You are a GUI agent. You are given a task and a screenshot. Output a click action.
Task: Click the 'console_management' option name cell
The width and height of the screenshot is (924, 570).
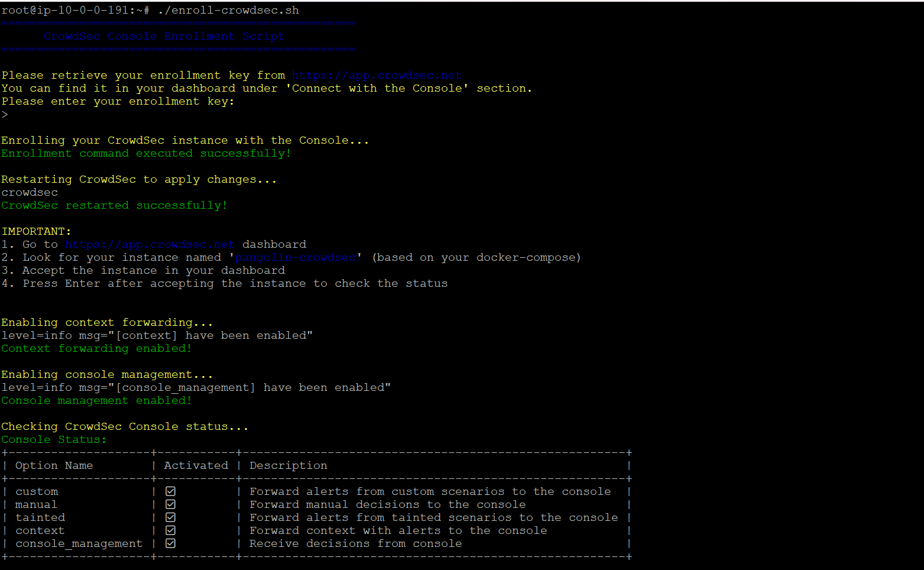(x=79, y=543)
